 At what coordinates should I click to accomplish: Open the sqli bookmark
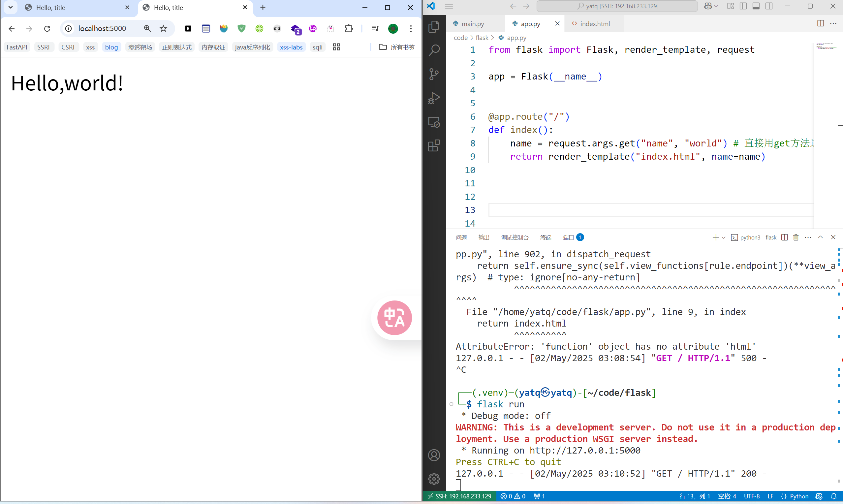coord(317,47)
